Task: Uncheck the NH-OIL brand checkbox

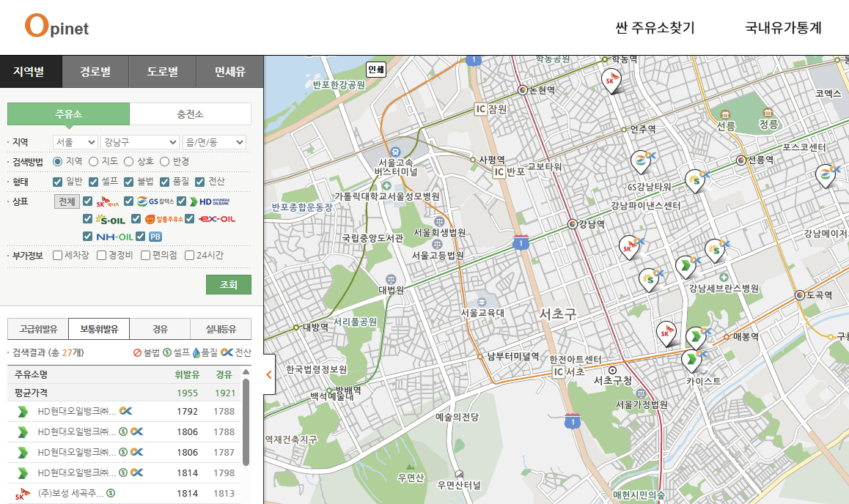Action: pyautogui.click(x=88, y=236)
